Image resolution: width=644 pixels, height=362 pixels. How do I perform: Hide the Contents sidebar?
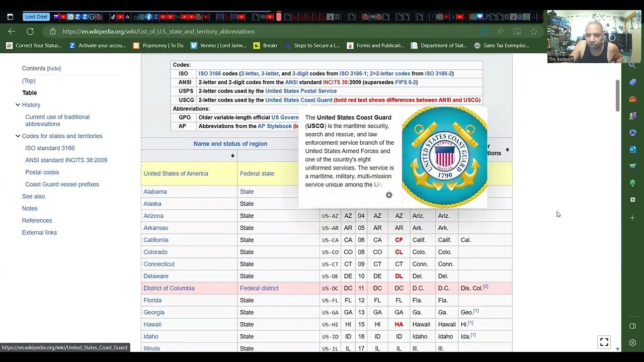click(x=54, y=68)
